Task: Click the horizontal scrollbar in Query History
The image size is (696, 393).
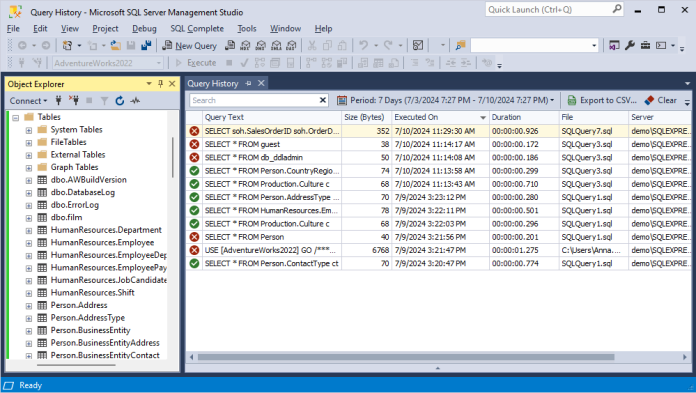Action: [x=406, y=357]
